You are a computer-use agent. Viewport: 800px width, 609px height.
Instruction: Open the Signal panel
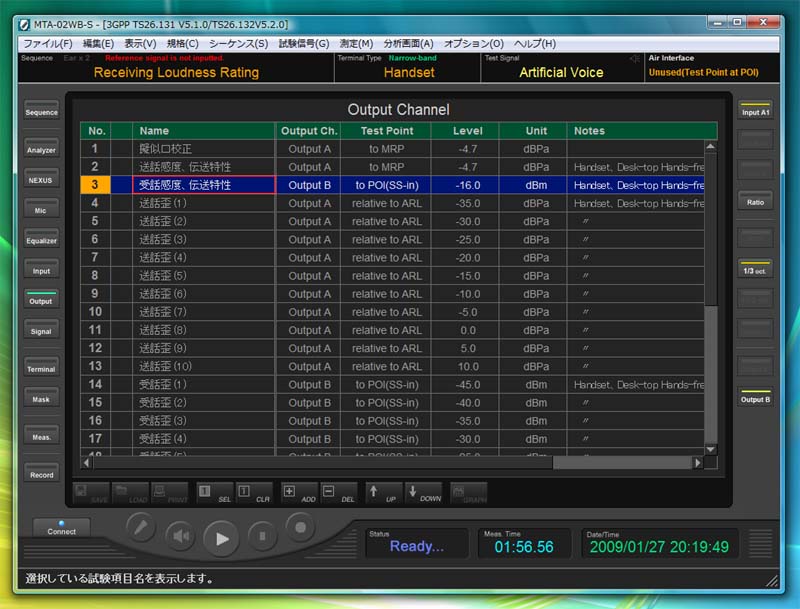tap(41, 329)
